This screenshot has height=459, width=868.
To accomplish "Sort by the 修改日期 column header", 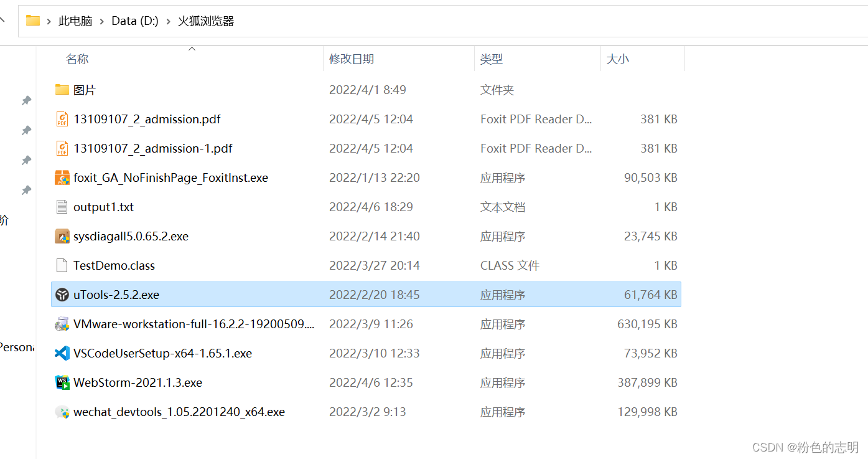I will tap(352, 59).
